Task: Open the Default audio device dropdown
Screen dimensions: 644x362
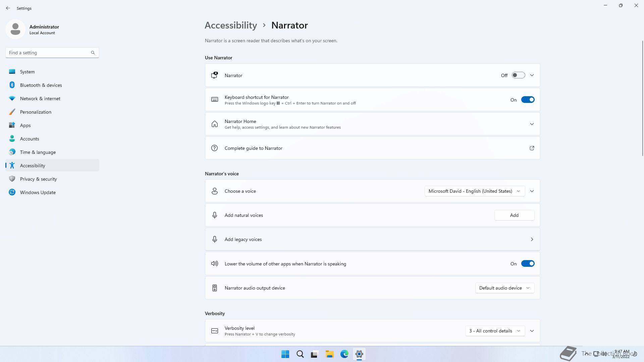Action: pyautogui.click(x=505, y=288)
